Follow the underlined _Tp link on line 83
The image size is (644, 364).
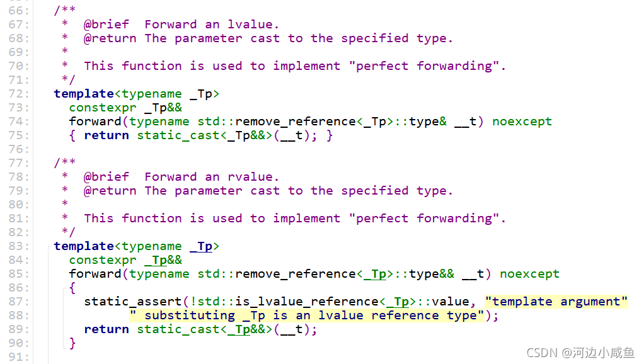(x=201, y=246)
